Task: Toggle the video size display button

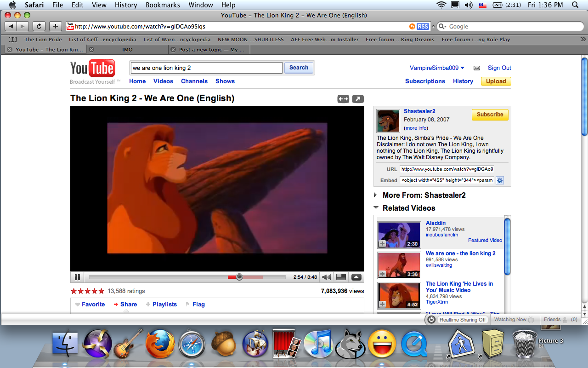Action: tap(341, 277)
